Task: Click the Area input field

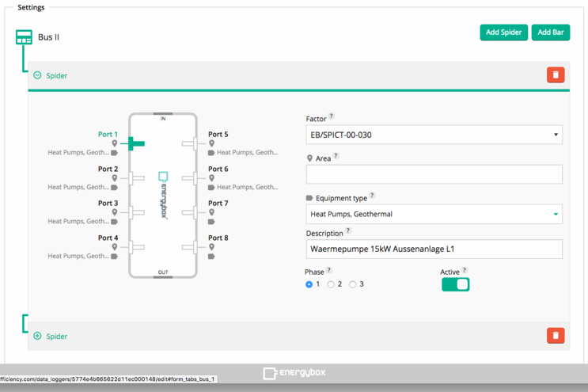Action: [x=434, y=174]
